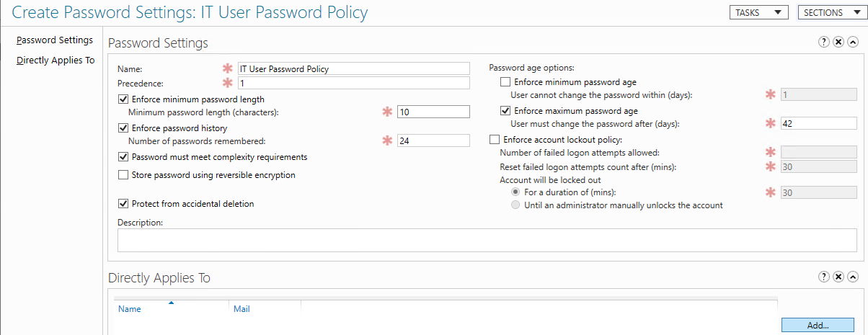Check Enforce minimum password age
The image size is (868, 335).
[505, 82]
